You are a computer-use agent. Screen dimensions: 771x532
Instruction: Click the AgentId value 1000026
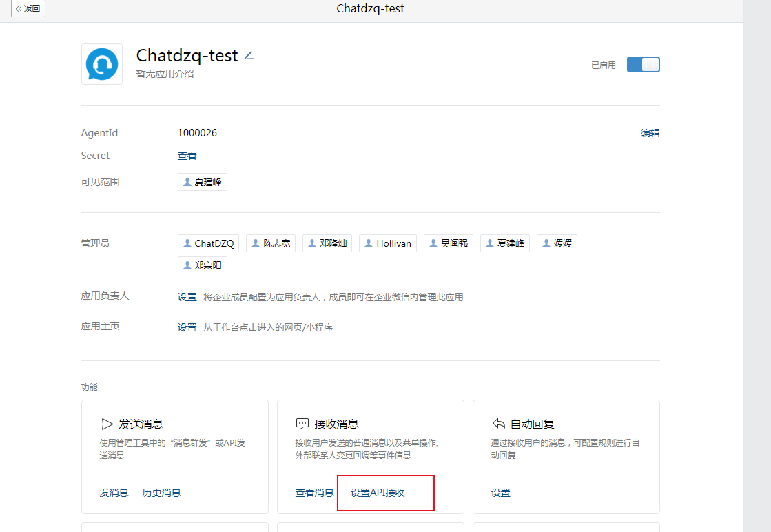197,133
